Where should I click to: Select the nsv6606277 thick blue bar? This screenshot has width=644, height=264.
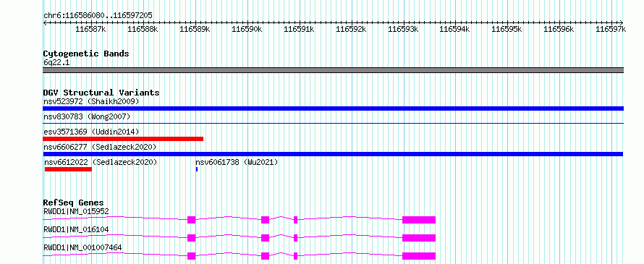[x=333, y=154]
